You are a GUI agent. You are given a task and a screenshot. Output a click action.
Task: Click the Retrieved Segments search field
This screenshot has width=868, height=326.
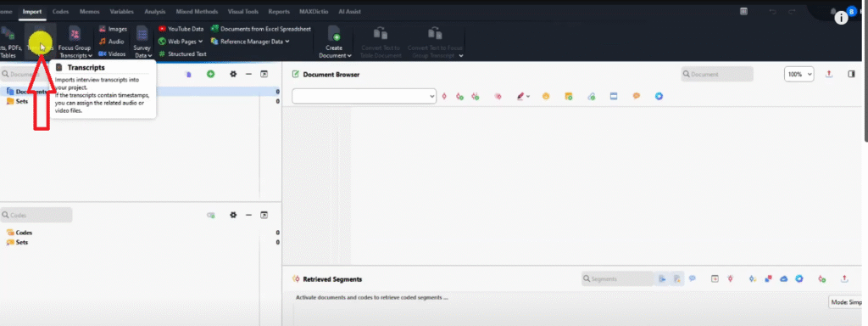617,278
